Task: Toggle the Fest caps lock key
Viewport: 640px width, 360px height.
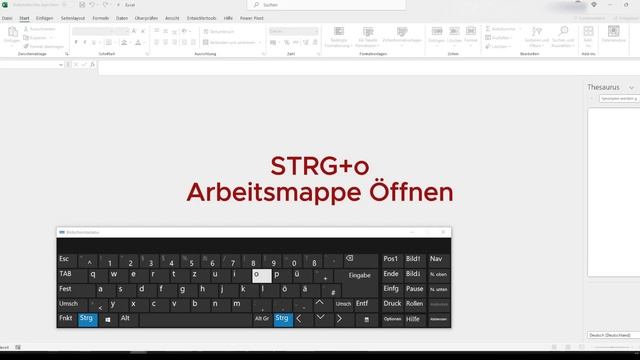Action: [x=76, y=290]
